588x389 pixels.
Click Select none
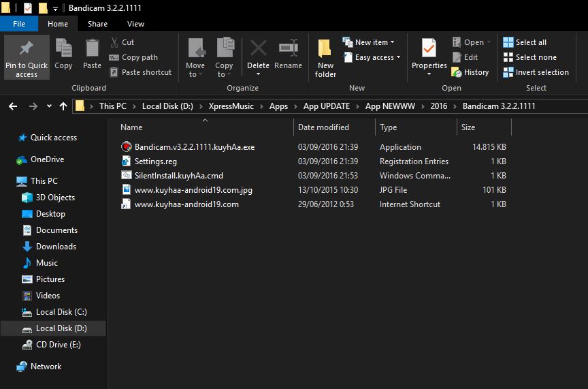click(x=529, y=57)
